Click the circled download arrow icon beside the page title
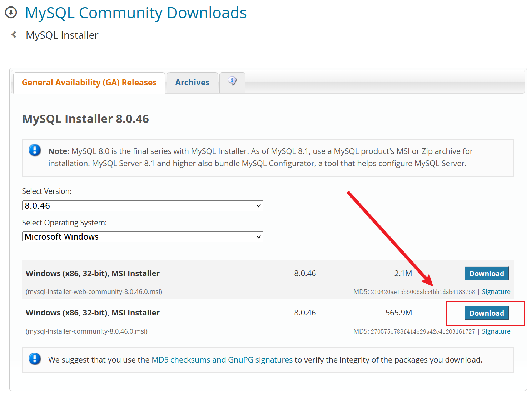532x394 pixels. [x=11, y=13]
